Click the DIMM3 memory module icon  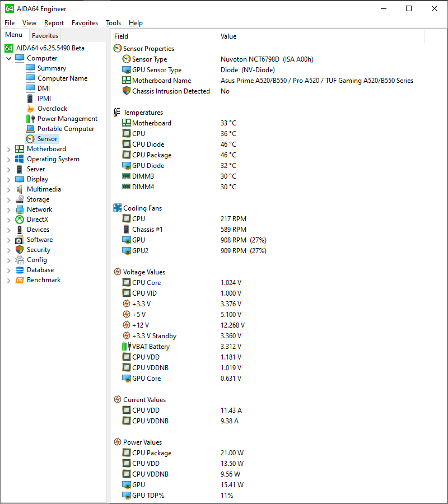(x=127, y=176)
